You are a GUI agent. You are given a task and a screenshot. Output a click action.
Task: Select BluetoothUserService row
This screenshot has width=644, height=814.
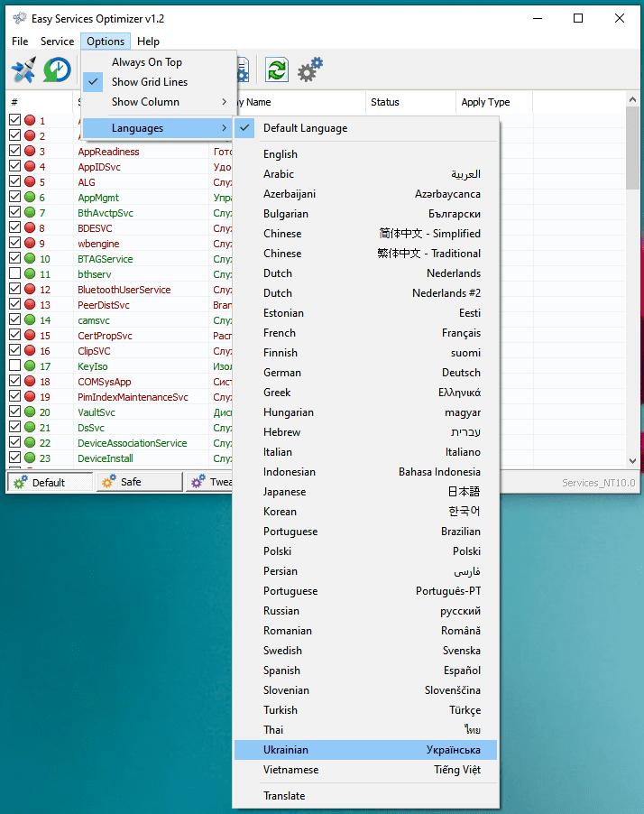click(x=124, y=290)
